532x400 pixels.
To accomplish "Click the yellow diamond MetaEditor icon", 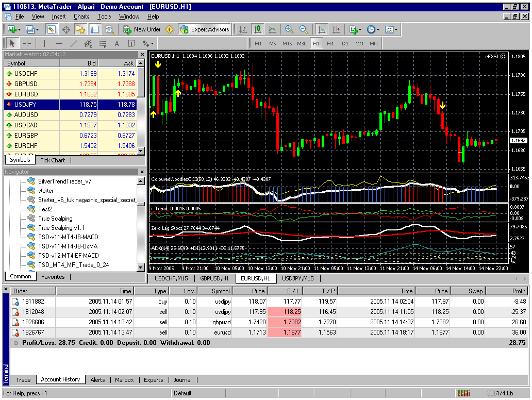I will pos(169,29).
